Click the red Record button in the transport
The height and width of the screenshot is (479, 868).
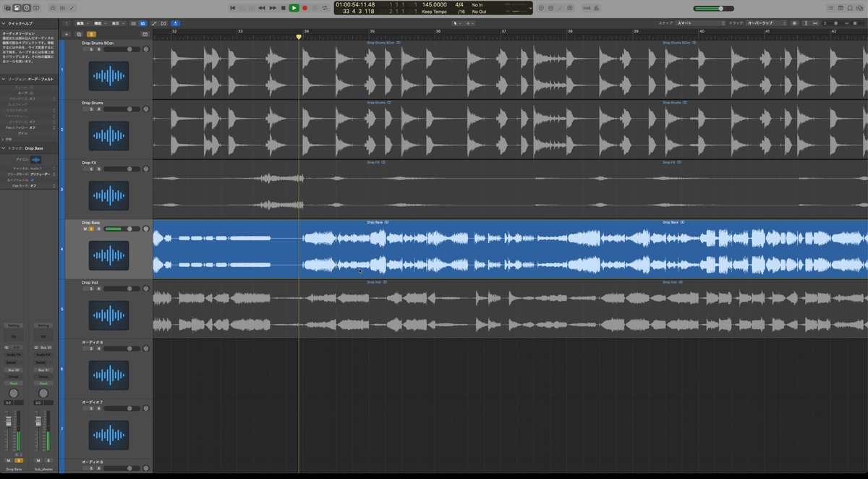pos(305,8)
